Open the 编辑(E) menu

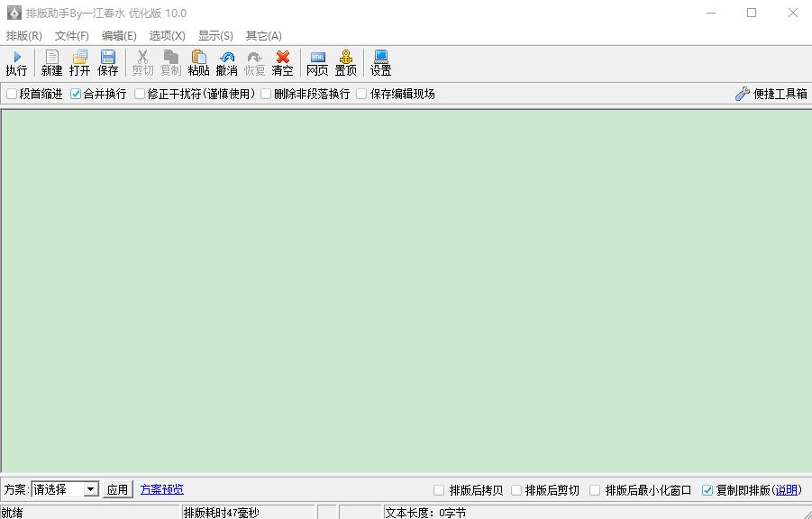click(x=118, y=35)
